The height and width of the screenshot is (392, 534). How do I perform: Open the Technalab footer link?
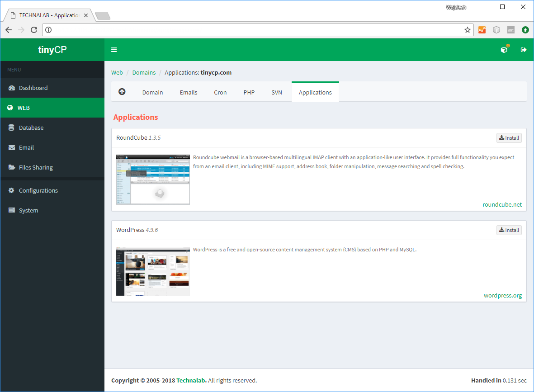(x=191, y=380)
